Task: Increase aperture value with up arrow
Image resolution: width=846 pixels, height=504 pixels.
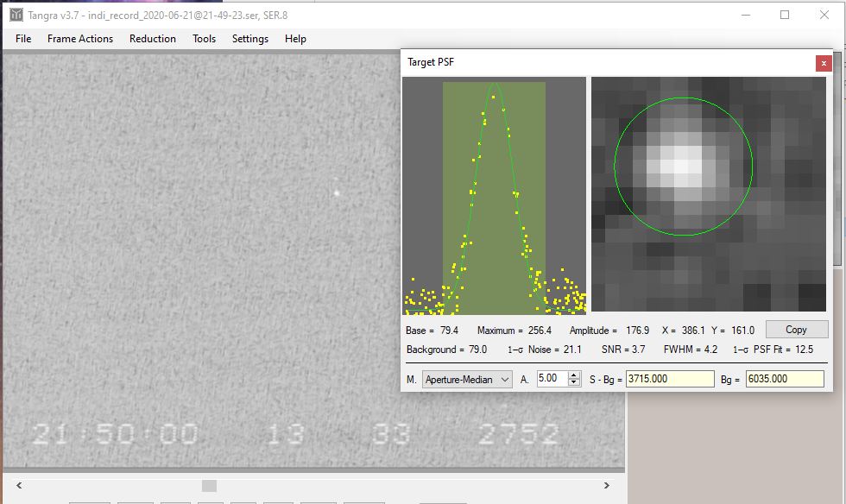Action: tap(573, 375)
